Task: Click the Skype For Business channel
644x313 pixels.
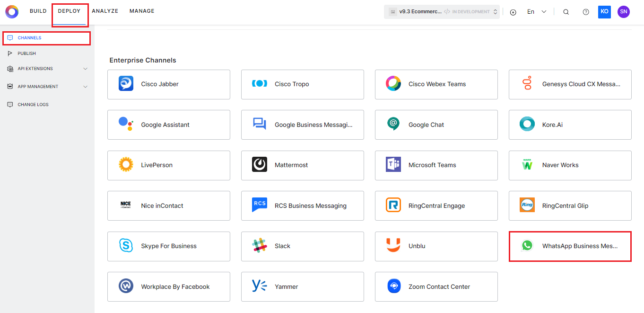Action: coord(168,246)
